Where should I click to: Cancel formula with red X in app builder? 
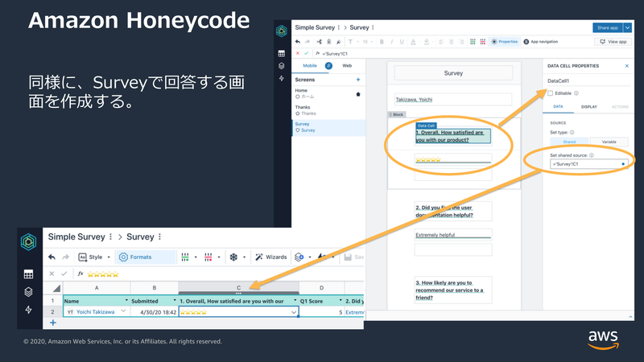pos(298,53)
